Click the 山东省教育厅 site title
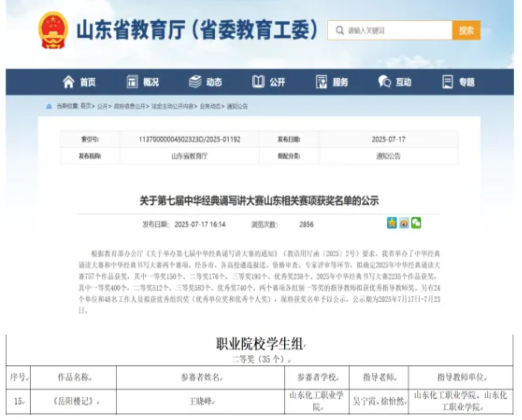 [197, 30]
